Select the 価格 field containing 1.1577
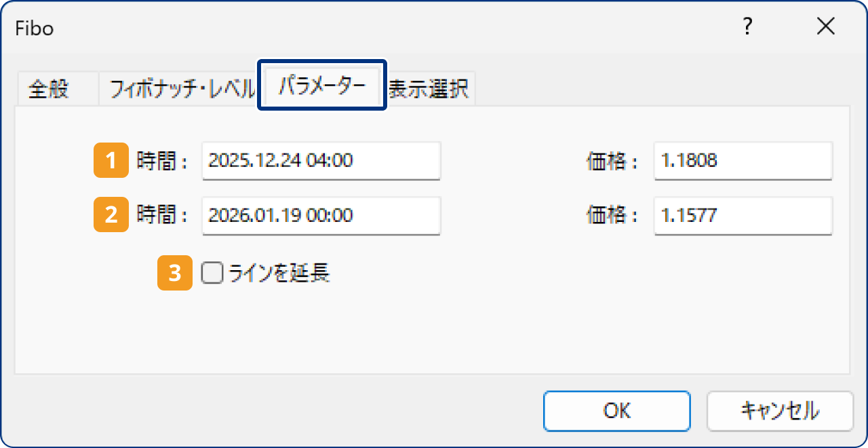Image resolution: width=868 pixels, height=448 pixels. click(x=743, y=216)
